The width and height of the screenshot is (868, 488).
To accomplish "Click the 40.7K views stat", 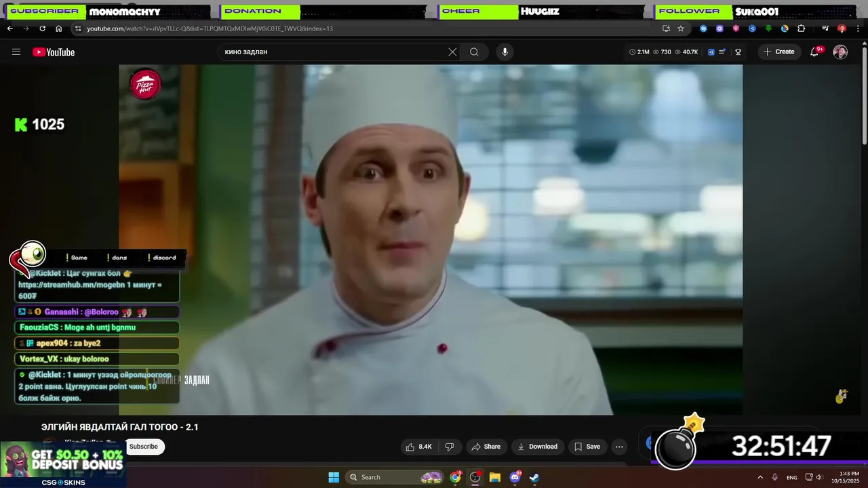I will click(686, 52).
